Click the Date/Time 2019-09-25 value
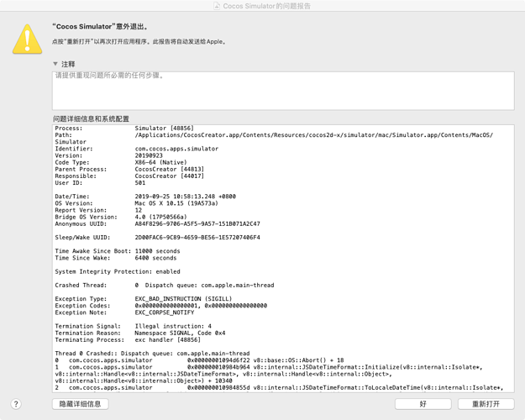This screenshot has width=525, height=420. 185,197
